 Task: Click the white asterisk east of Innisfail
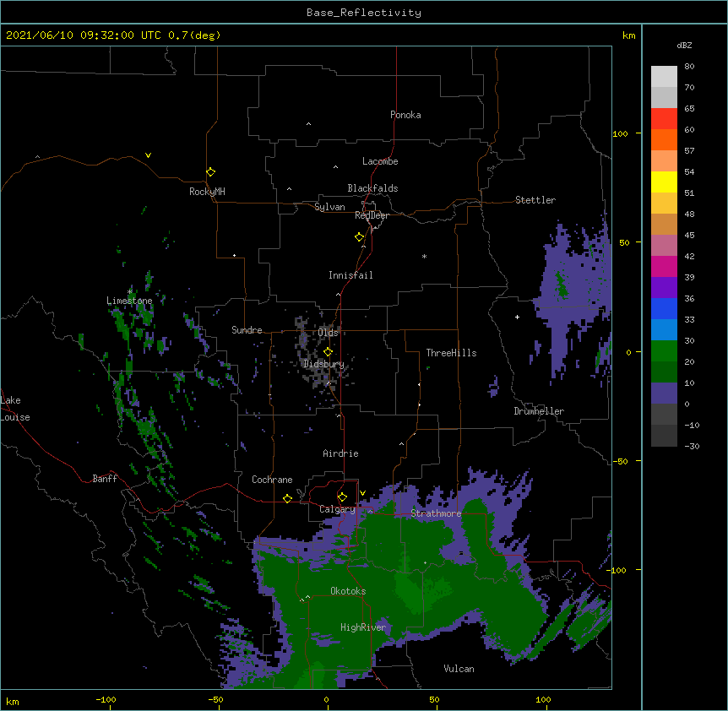tap(424, 256)
